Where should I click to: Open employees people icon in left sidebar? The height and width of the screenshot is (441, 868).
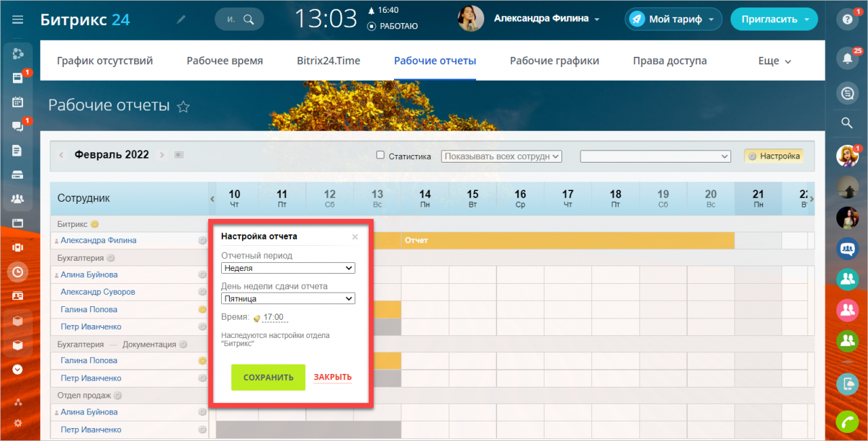pyautogui.click(x=18, y=198)
